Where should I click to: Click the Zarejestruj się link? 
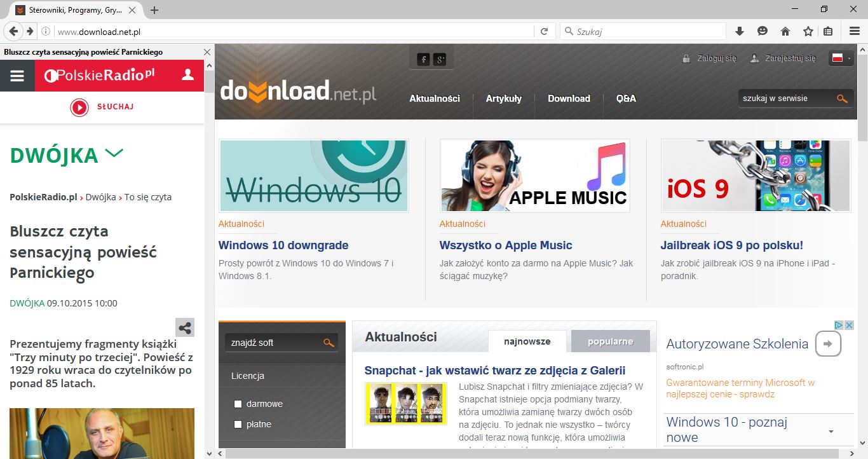pos(790,58)
